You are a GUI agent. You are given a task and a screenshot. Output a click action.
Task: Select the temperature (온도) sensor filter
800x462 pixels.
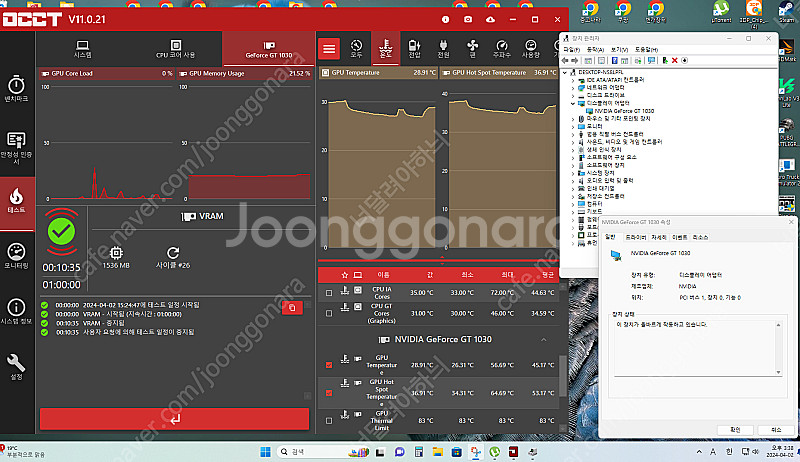tap(386, 49)
